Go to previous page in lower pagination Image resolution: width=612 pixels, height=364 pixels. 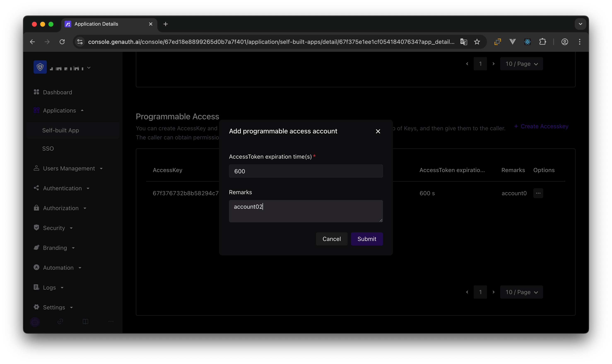point(467,292)
